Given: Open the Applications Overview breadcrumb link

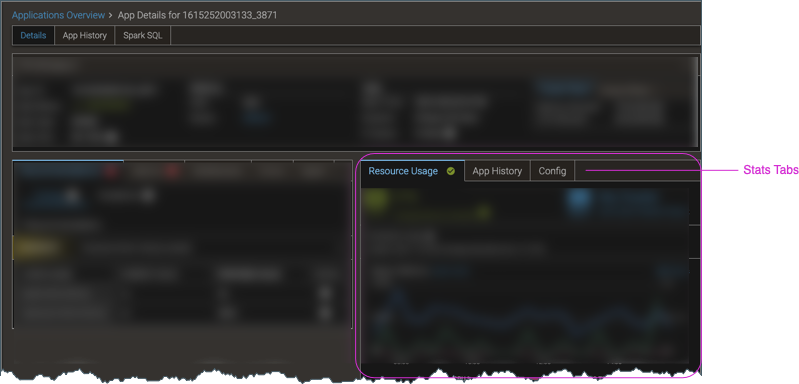Looking at the screenshot, I should pos(58,15).
